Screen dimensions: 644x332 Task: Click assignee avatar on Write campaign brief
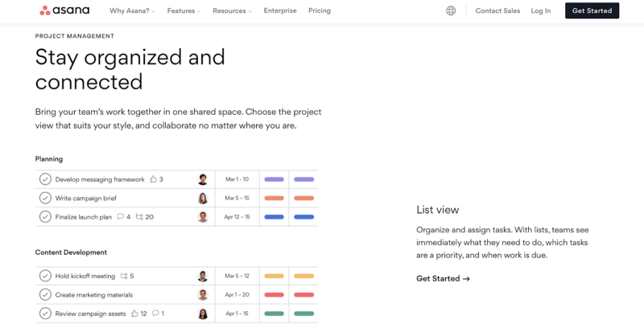coord(203,198)
